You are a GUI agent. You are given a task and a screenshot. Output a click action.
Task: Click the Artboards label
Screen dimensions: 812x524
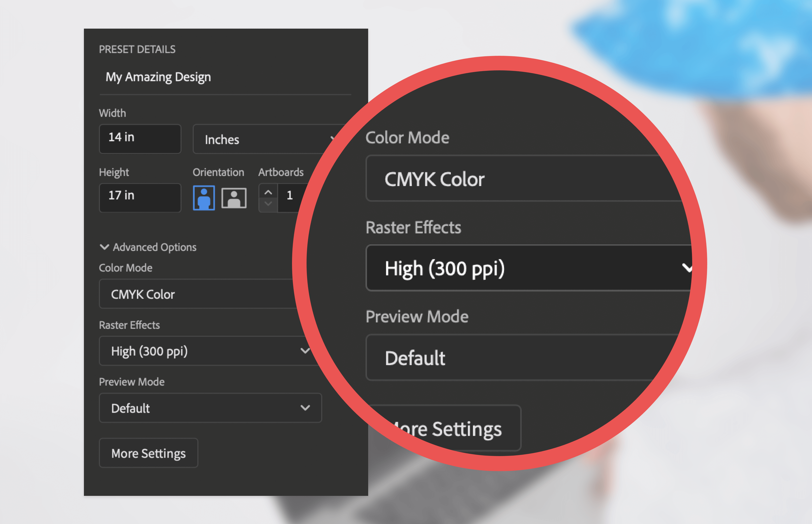(281, 172)
